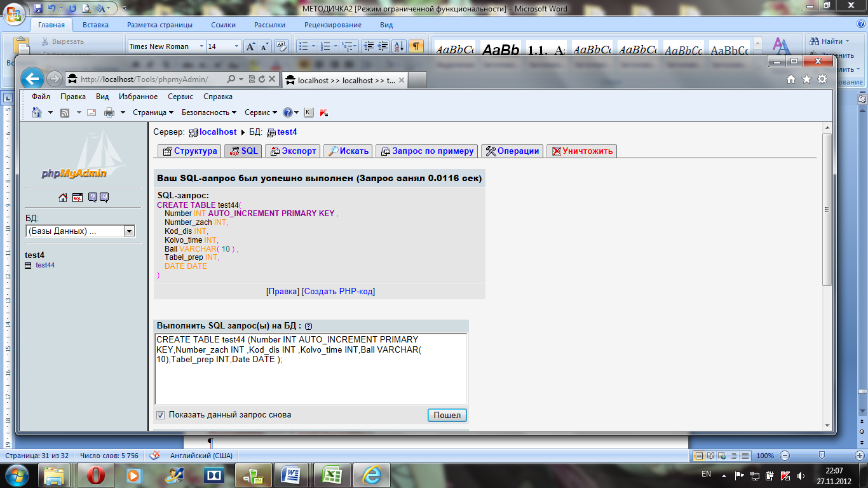Click the browser forward arrow button
Image resolution: width=868 pixels, height=488 pixels.
55,79
